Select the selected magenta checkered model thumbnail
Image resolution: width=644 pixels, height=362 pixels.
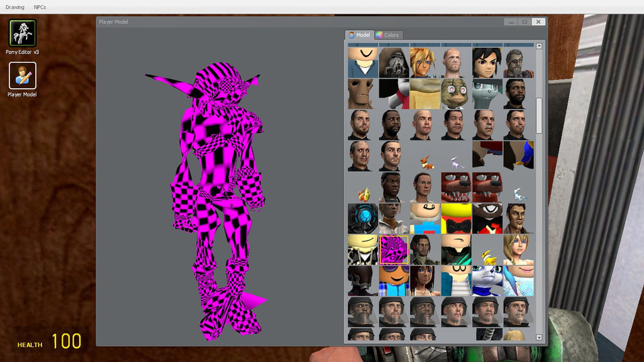pyautogui.click(x=394, y=250)
